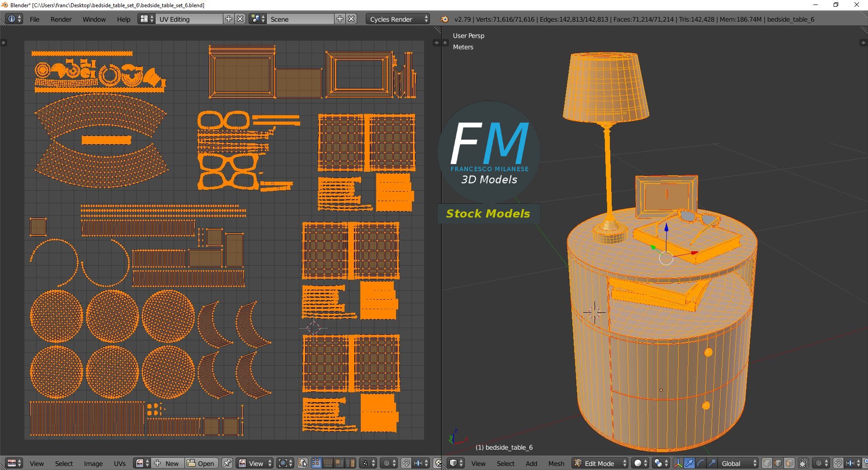Click Open to load an image
868x470 pixels.
pyautogui.click(x=201, y=463)
